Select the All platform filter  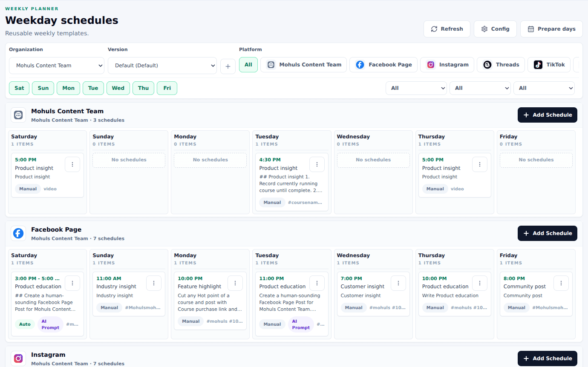(x=248, y=65)
